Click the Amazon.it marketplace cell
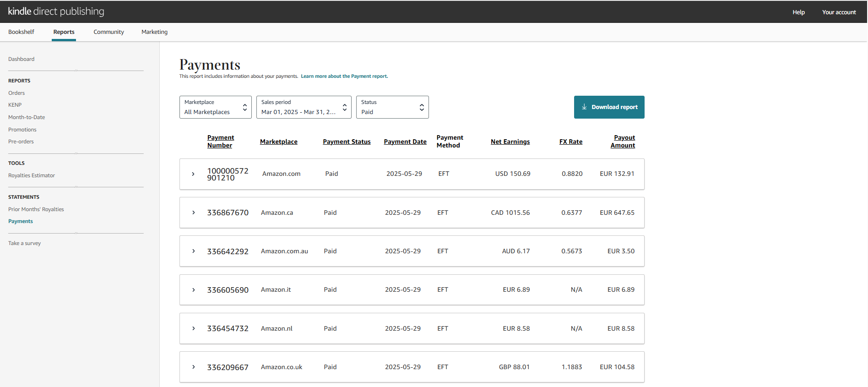 pyautogui.click(x=276, y=290)
